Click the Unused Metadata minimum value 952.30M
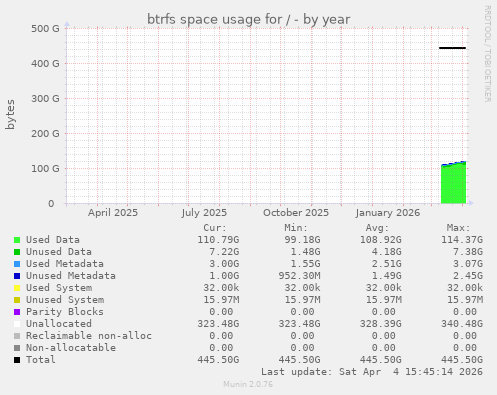Screen dimensions: 497x395 click(299, 276)
